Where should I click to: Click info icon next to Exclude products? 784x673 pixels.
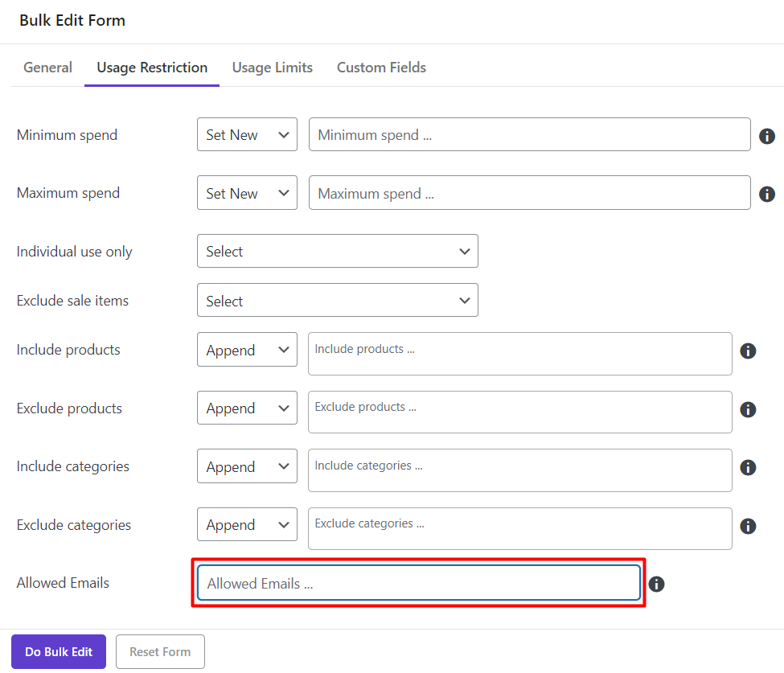click(748, 409)
